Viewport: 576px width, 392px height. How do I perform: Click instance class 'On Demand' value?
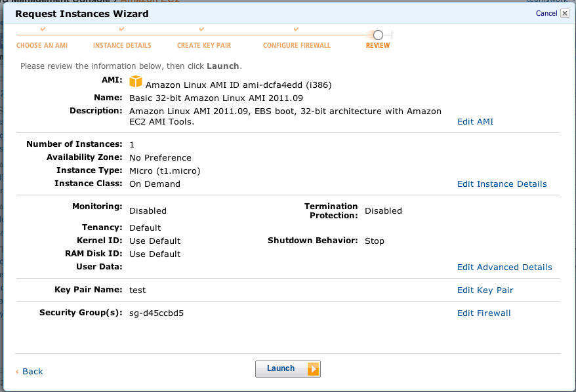pos(155,184)
